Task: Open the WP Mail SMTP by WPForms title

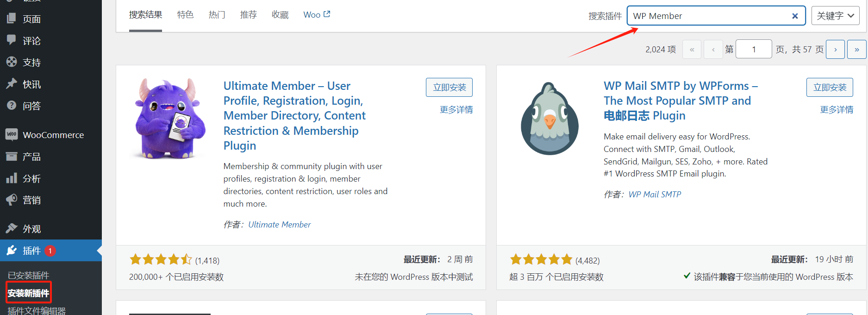Action: click(x=681, y=101)
